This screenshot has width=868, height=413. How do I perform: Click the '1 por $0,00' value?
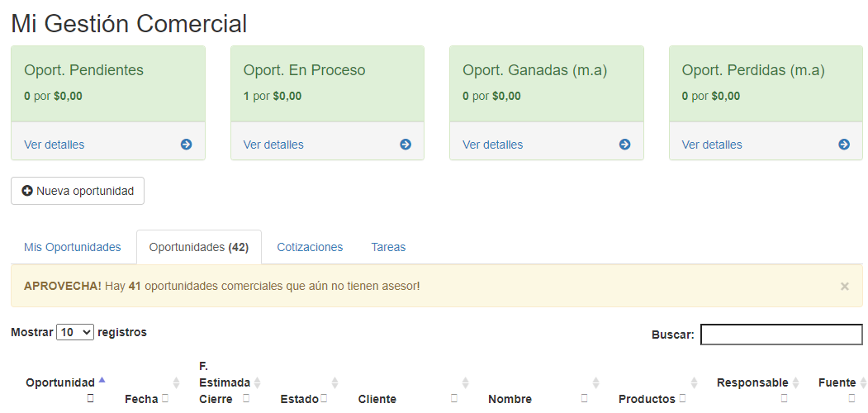(273, 97)
